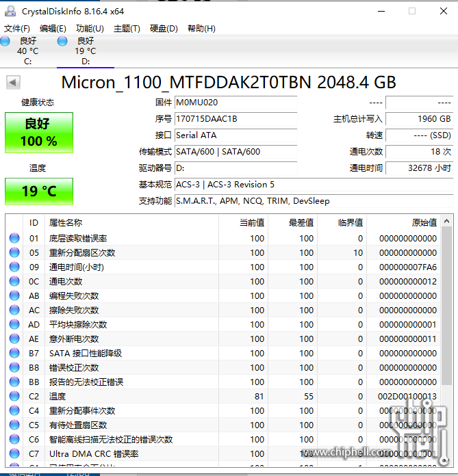Click the 原始值 column header
The width and height of the screenshot is (458, 476).
click(404, 222)
